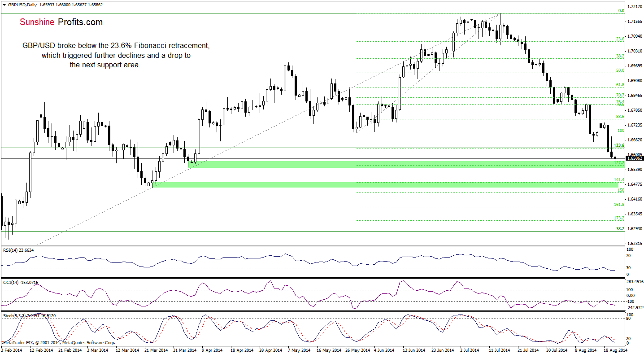The width and height of the screenshot is (644, 354).
Task: Click the 283.4516 CCI scale value
Action: tap(635, 282)
